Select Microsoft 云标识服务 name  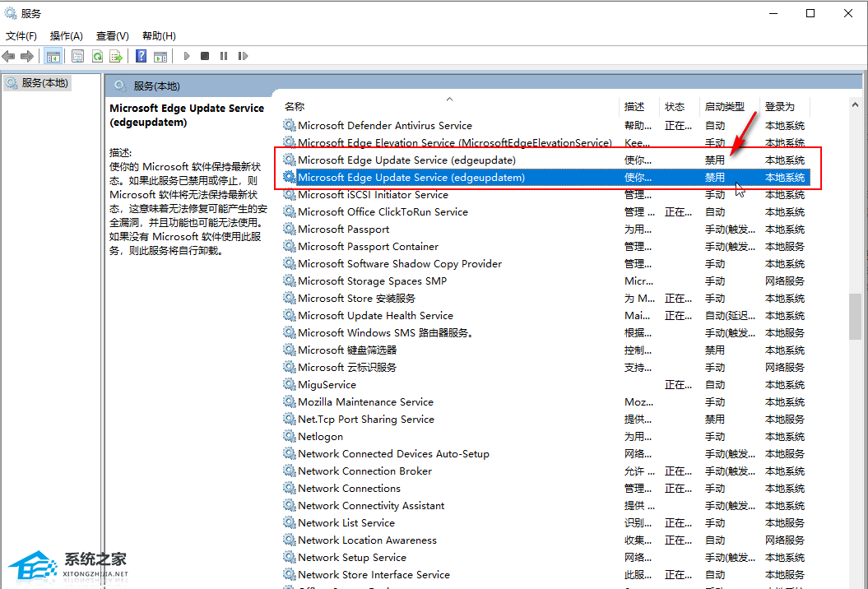tap(347, 367)
